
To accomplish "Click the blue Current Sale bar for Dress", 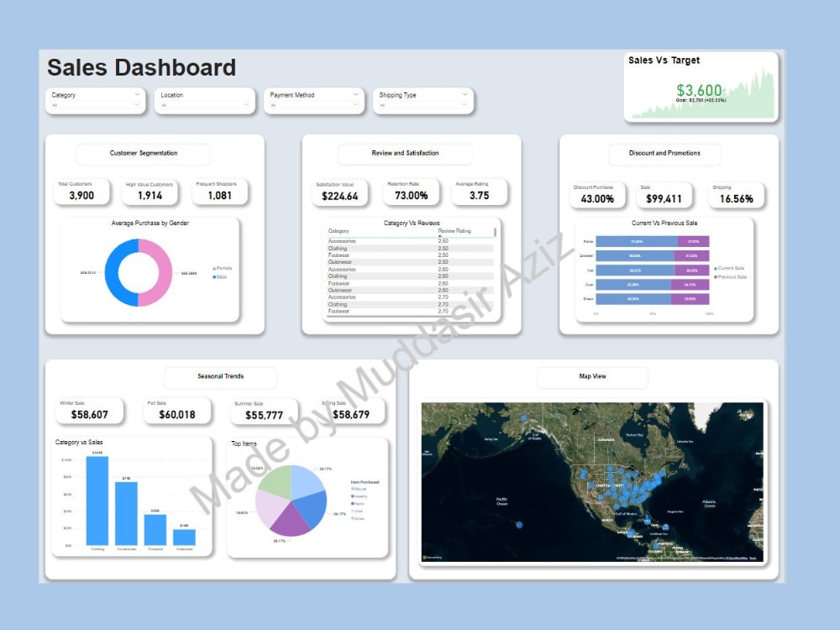I will tap(633, 299).
